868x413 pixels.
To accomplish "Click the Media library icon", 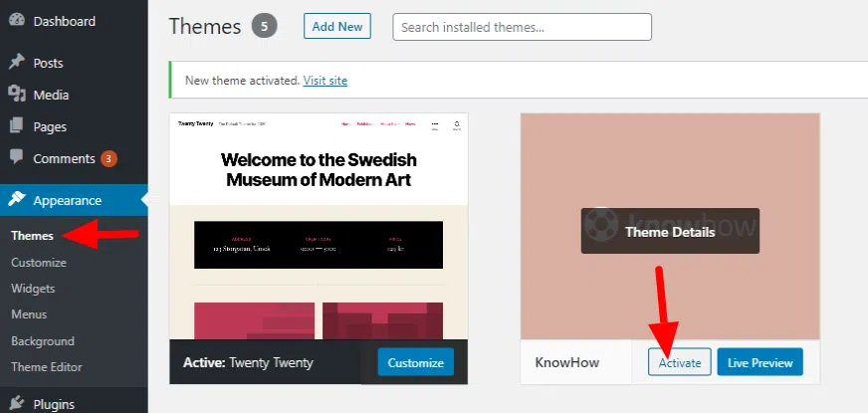I will tap(17, 95).
